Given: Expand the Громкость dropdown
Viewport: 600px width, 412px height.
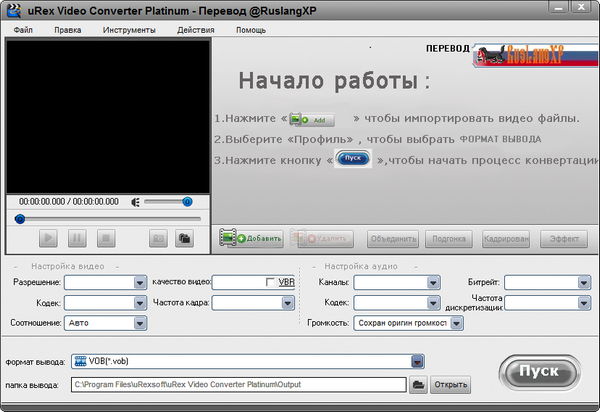Looking at the screenshot, I should [456, 323].
